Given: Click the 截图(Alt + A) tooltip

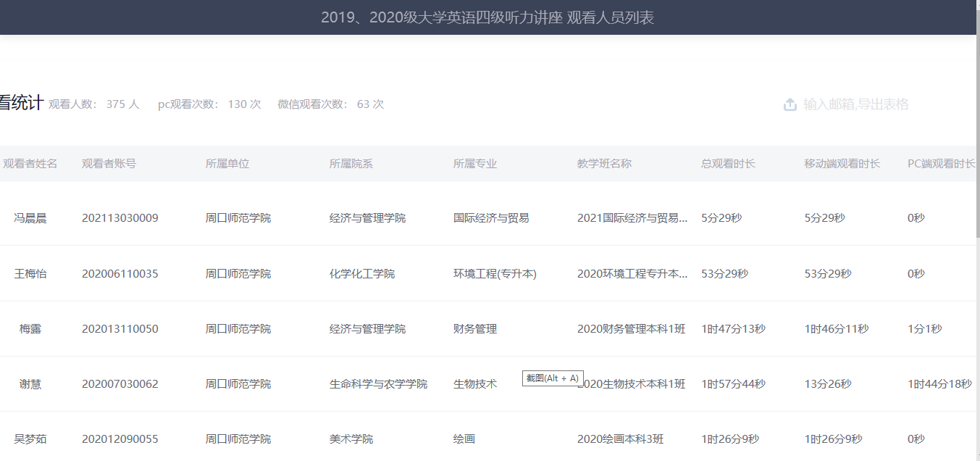Looking at the screenshot, I should [553, 378].
